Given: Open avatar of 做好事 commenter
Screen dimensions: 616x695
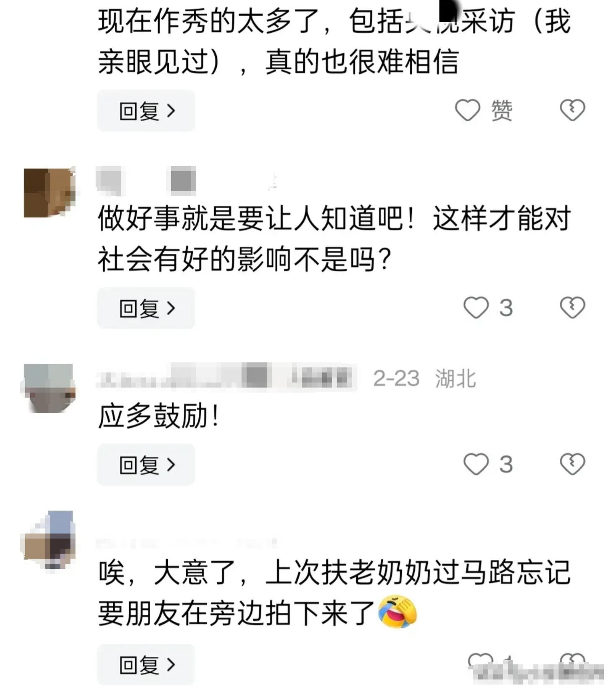Looking at the screenshot, I should [49, 192].
